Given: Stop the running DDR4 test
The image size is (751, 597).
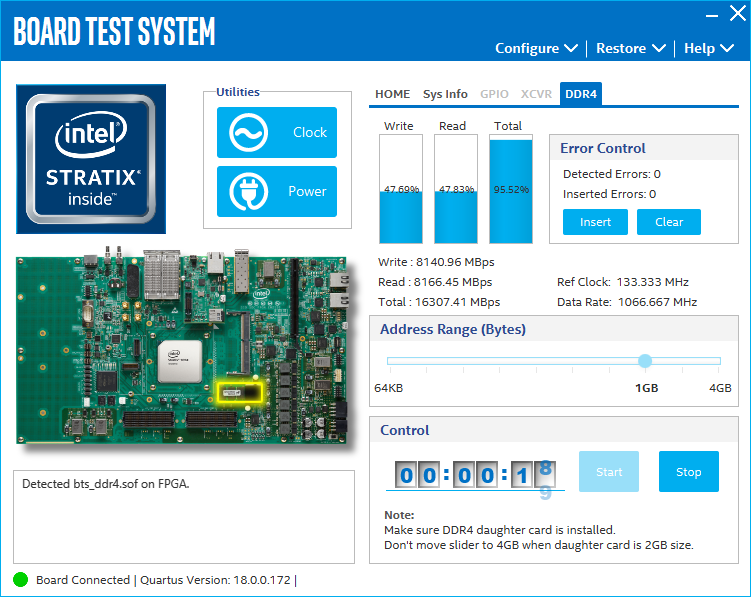Looking at the screenshot, I should (x=688, y=472).
